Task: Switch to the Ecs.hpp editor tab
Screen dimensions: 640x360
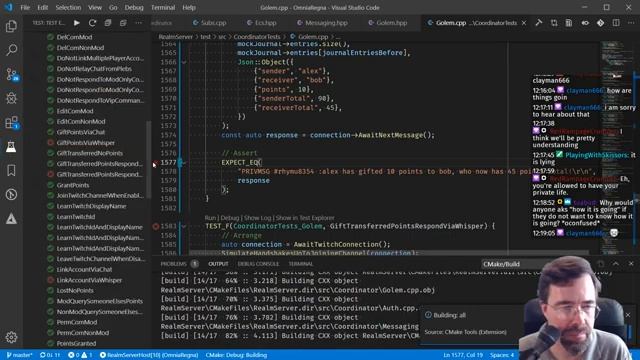Action: click(x=262, y=23)
